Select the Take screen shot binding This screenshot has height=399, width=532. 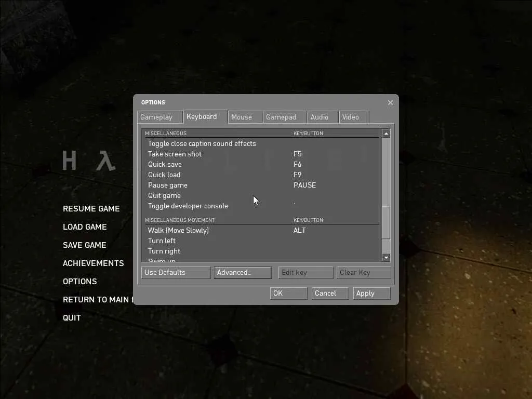pos(262,154)
